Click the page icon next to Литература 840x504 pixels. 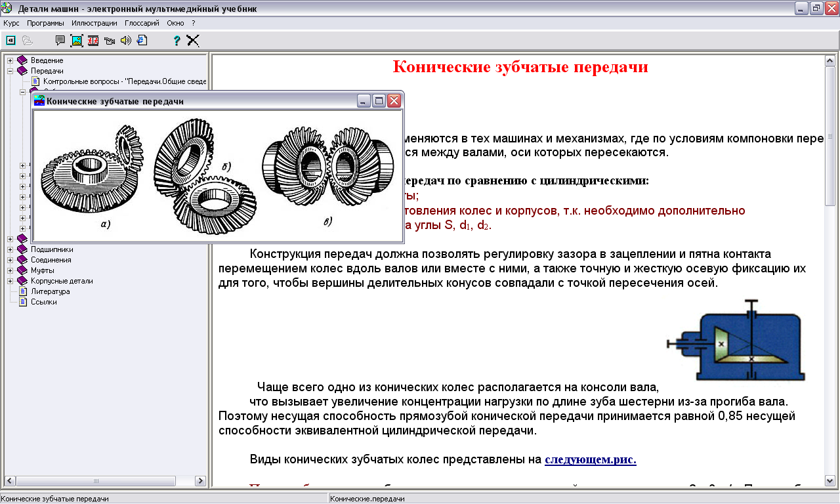point(23,291)
